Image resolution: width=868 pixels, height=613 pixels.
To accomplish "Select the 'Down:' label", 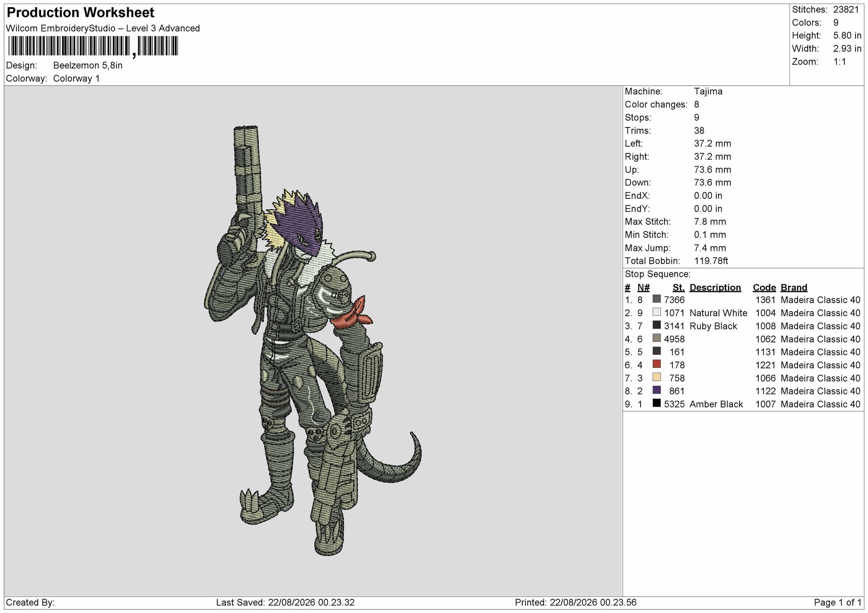I will [x=638, y=182].
